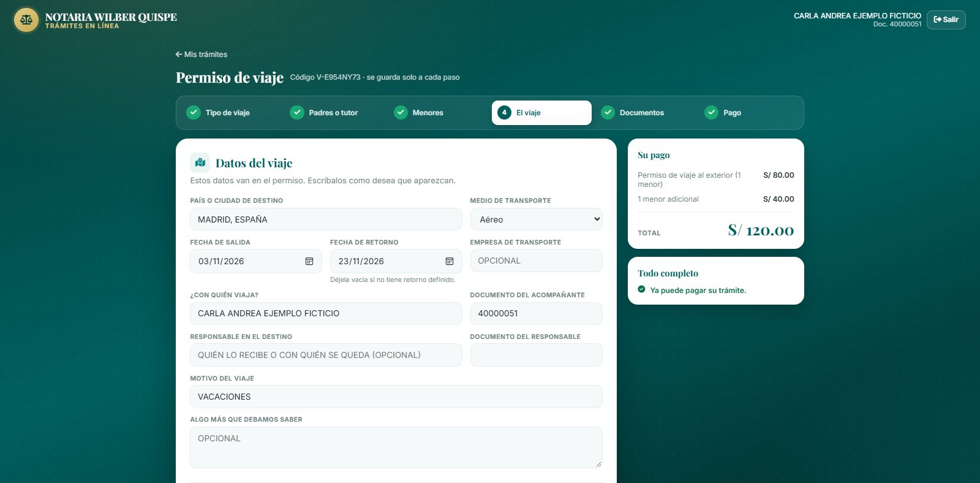This screenshot has height=483, width=980.
Task: Click the Documento del responsable field
Action: (537, 355)
